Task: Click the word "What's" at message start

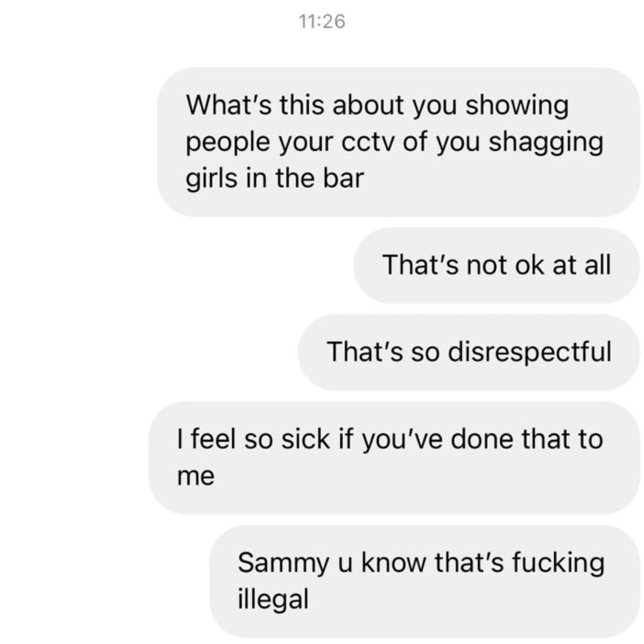Action: pyautogui.click(x=229, y=105)
